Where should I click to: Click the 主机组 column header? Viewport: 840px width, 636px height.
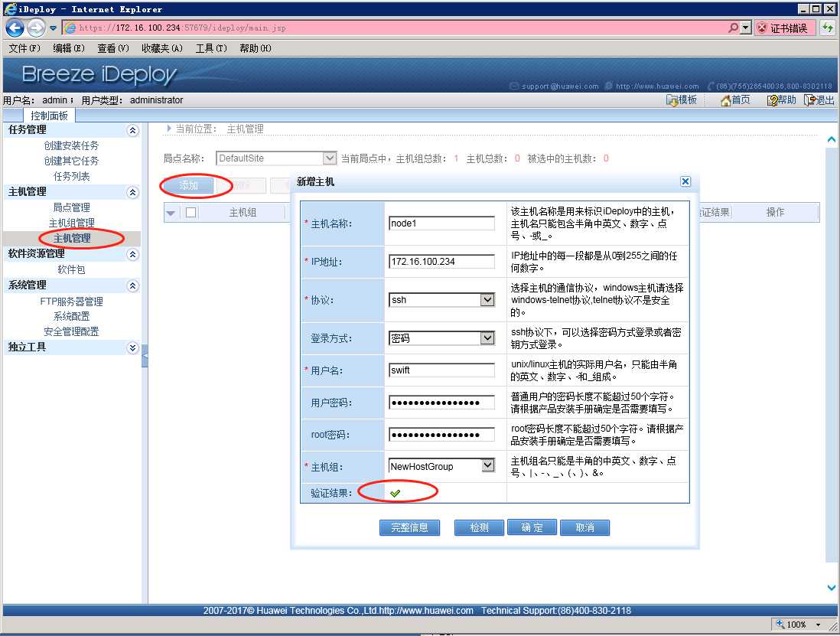point(243,213)
